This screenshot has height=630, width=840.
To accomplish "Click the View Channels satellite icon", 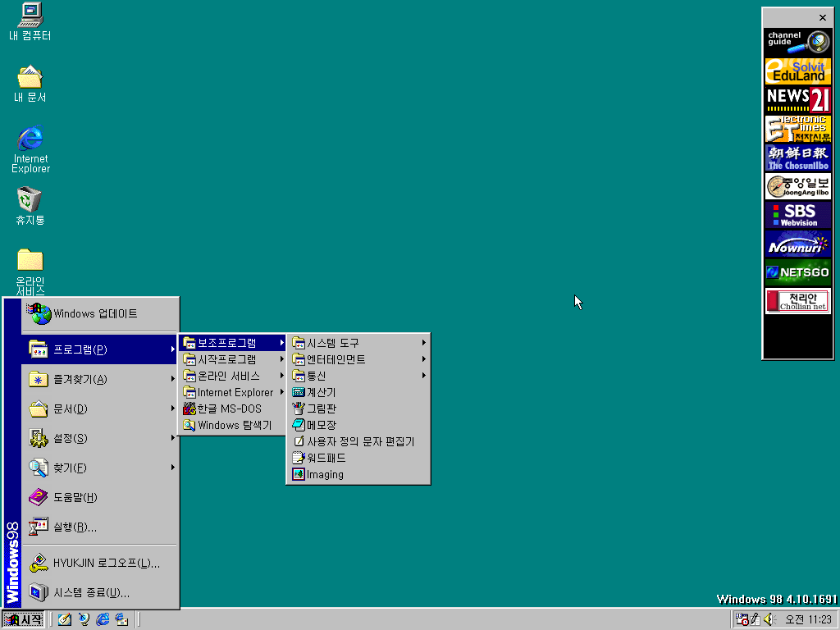I will click(84, 619).
